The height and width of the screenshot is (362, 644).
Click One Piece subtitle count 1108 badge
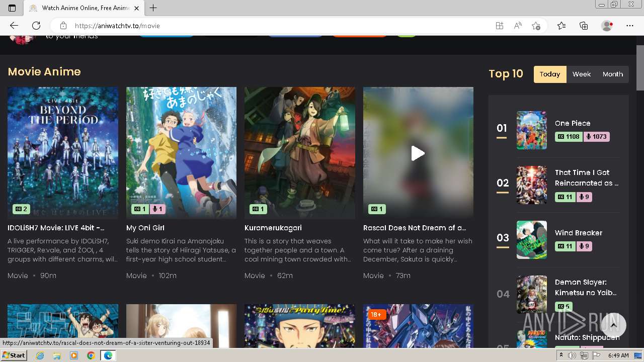point(569,137)
